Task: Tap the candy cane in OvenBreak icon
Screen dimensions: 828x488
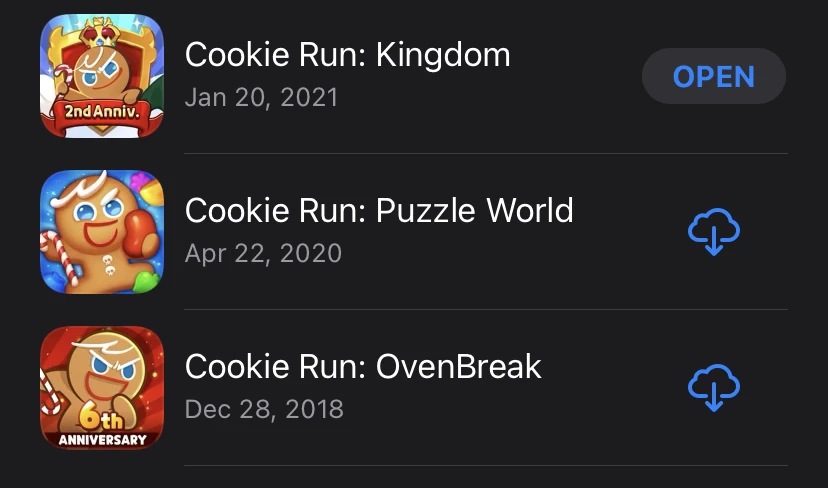Action: tap(51, 392)
